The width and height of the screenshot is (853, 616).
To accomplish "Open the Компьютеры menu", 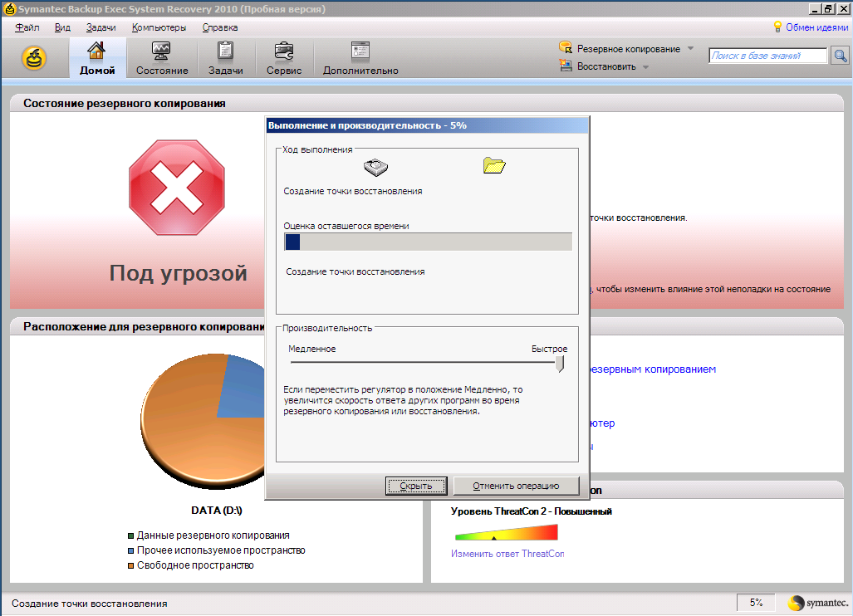I will tap(159, 27).
